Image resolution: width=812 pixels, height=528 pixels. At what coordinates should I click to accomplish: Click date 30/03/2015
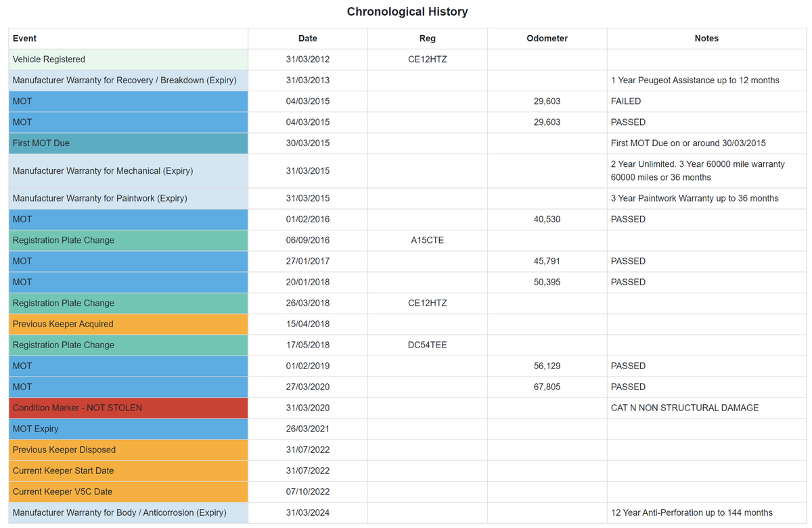(x=308, y=143)
